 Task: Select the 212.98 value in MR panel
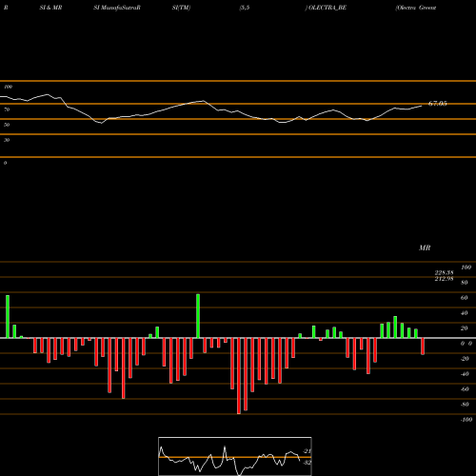click(444, 279)
